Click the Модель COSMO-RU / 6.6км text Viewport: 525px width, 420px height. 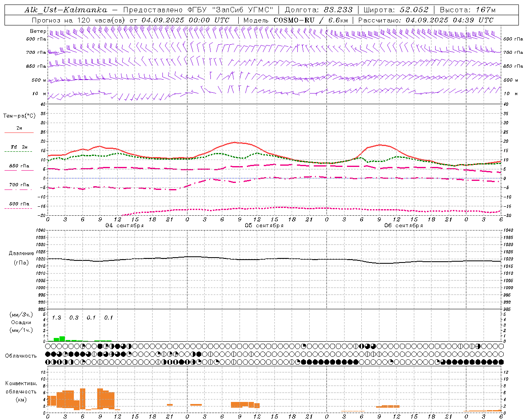[296, 20]
